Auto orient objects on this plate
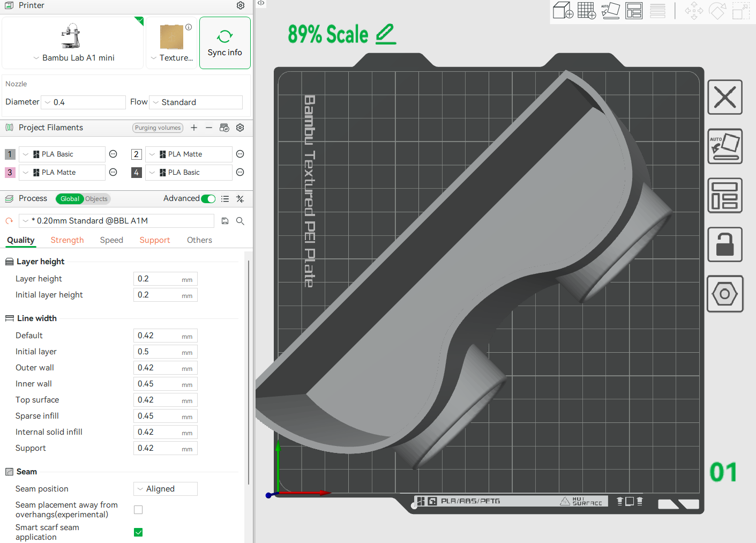The height and width of the screenshot is (543, 756). point(725,146)
